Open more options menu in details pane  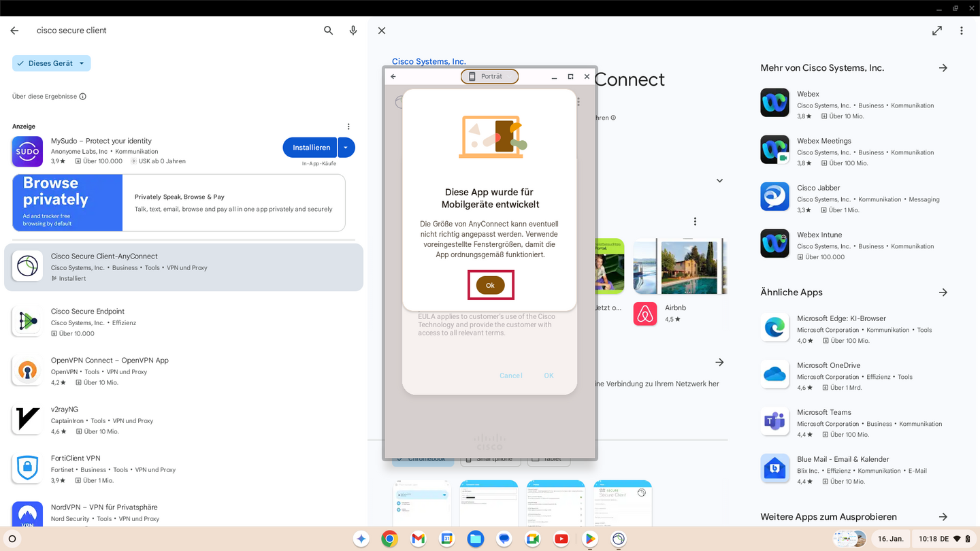[962, 31]
